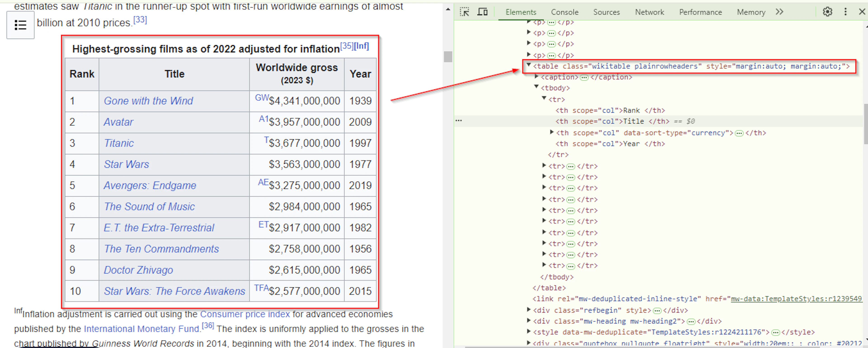Open the Performance tab
Viewport: 868px width, 348px height.
point(701,12)
